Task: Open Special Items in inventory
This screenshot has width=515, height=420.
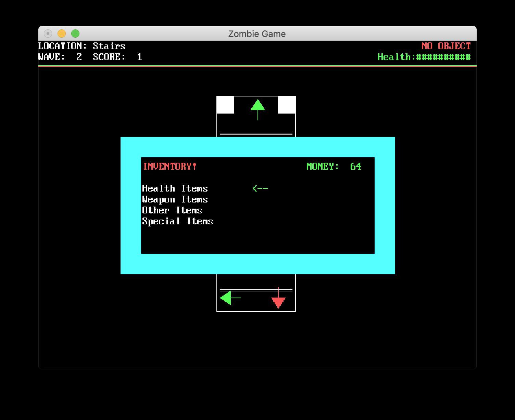Action: tap(178, 221)
